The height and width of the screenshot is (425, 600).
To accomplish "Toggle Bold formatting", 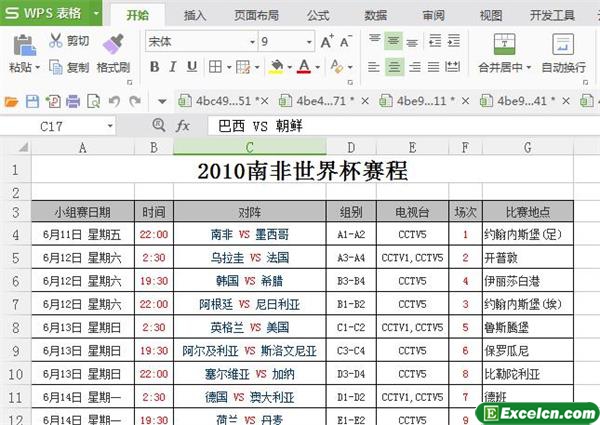I will coord(154,67).
